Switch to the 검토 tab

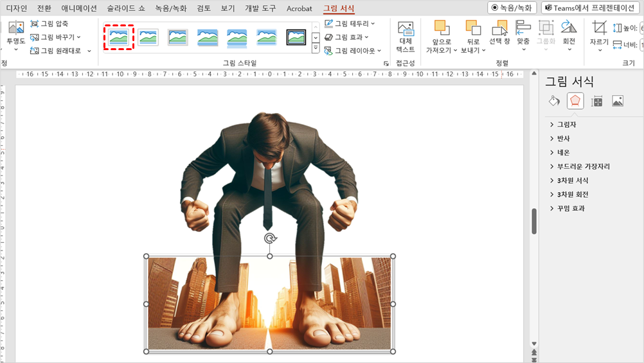204,8
